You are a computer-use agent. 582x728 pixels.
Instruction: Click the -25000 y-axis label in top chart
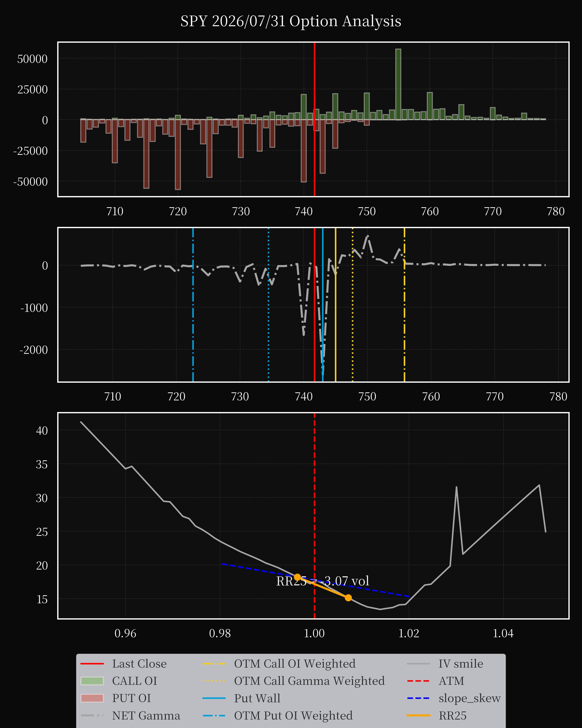30,151
